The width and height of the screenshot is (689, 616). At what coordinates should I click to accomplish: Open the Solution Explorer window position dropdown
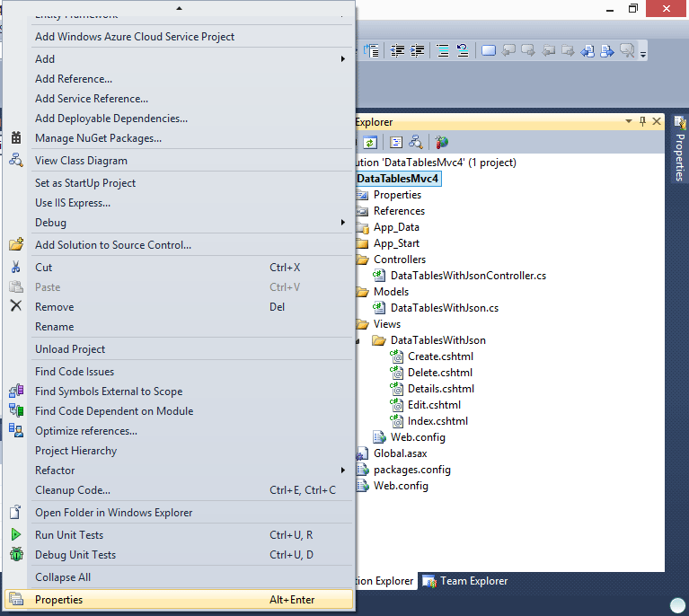click(x=629, y=121)
